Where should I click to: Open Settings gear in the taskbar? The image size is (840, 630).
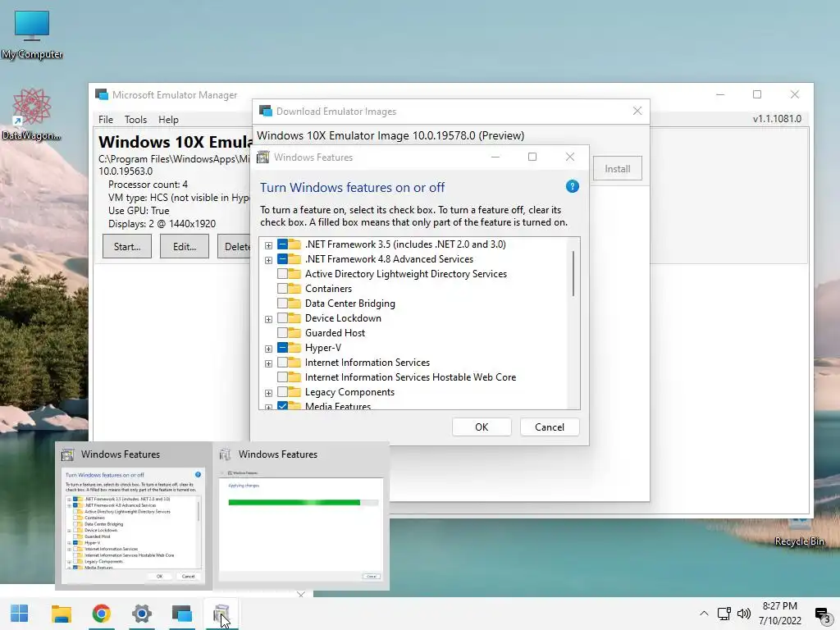tap(141, 614)
